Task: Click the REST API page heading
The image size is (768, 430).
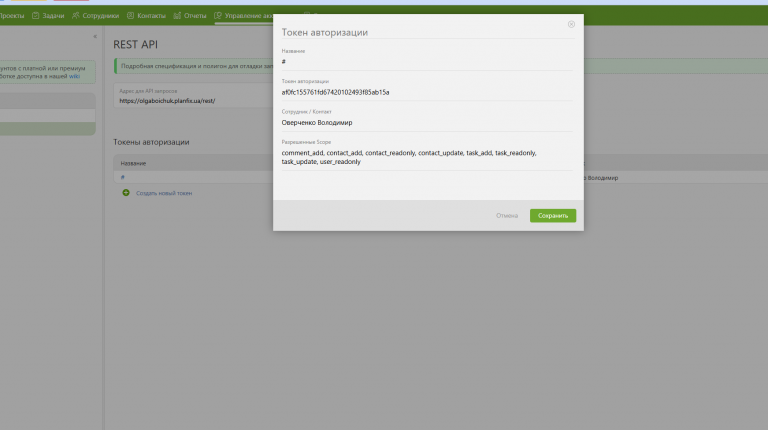Action: pyautogui.click(x=135, y=45)
